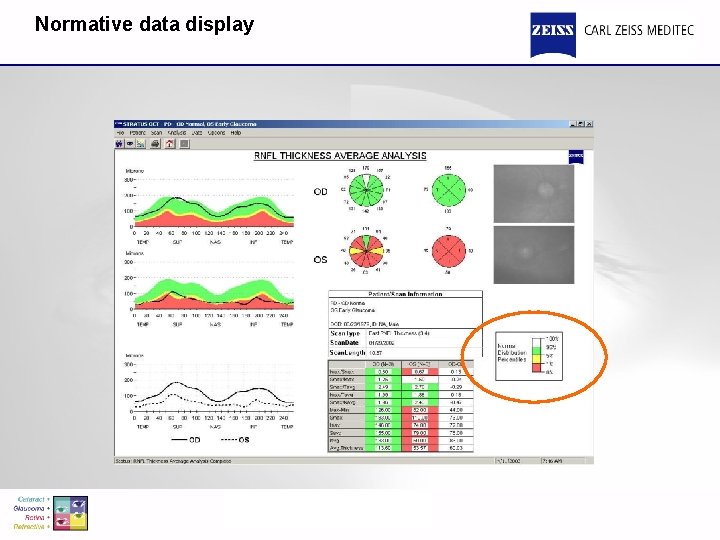Click the Scan Length value 10.87
This screenshot has height=540, width=720.
tap(376, 353)
